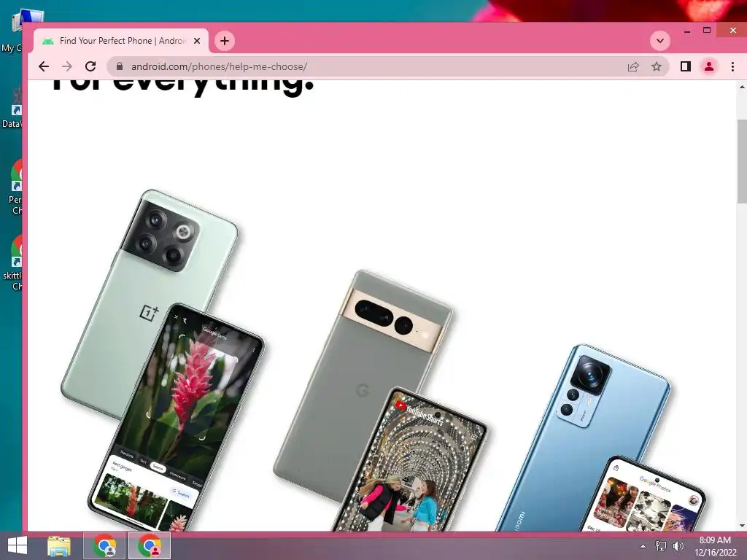Go back to the previous page
The height and width of the screenshot is (560, 747).
point(44,66)
